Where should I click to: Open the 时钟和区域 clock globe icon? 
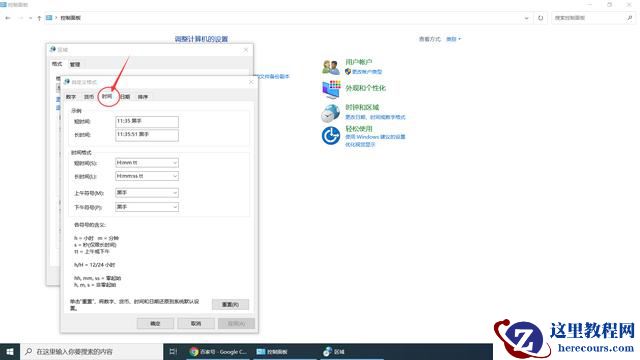(330, 113)
